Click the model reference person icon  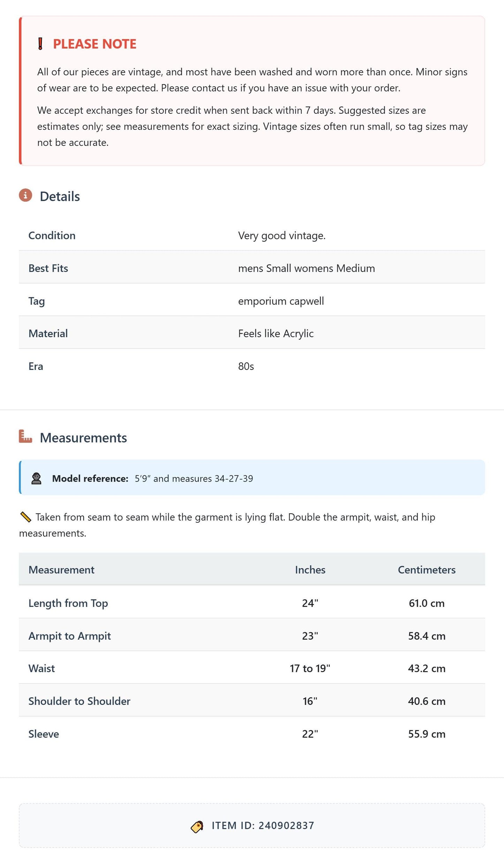pyautogui.click(x=36, y=478)
